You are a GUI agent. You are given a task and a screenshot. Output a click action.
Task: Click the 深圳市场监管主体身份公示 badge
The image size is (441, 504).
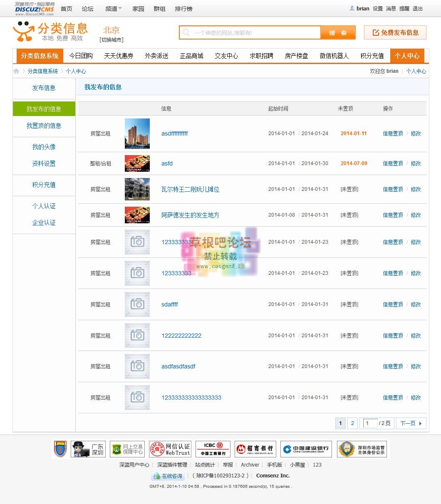pyautogui.click(x=362, y=449)
